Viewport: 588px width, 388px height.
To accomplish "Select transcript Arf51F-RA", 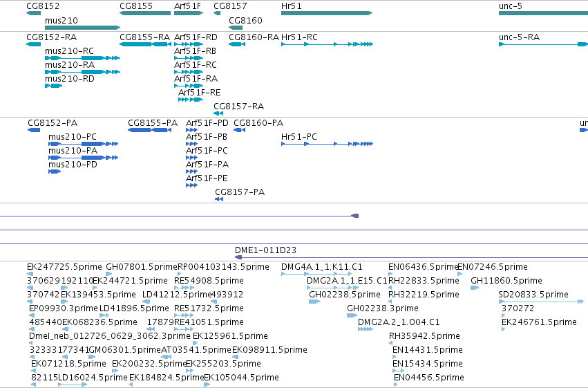I will [x=196, y=79].
